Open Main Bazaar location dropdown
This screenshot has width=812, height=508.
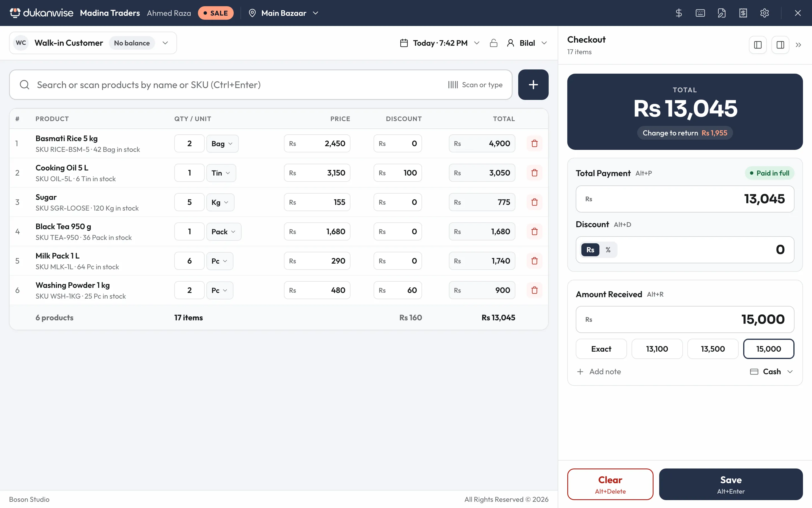coord(284,13)
